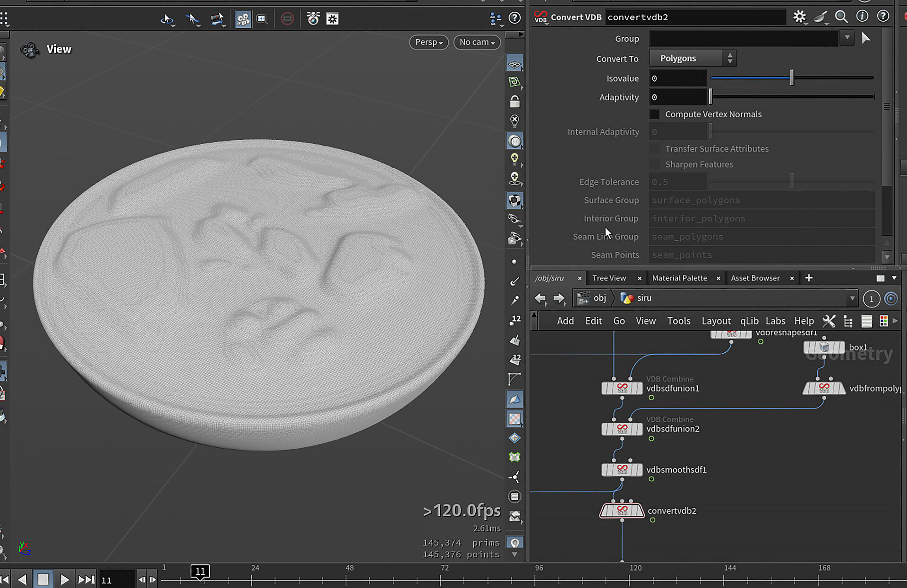The image size is (907, 588).
Task: Open the node info icon
Action: 862,17
